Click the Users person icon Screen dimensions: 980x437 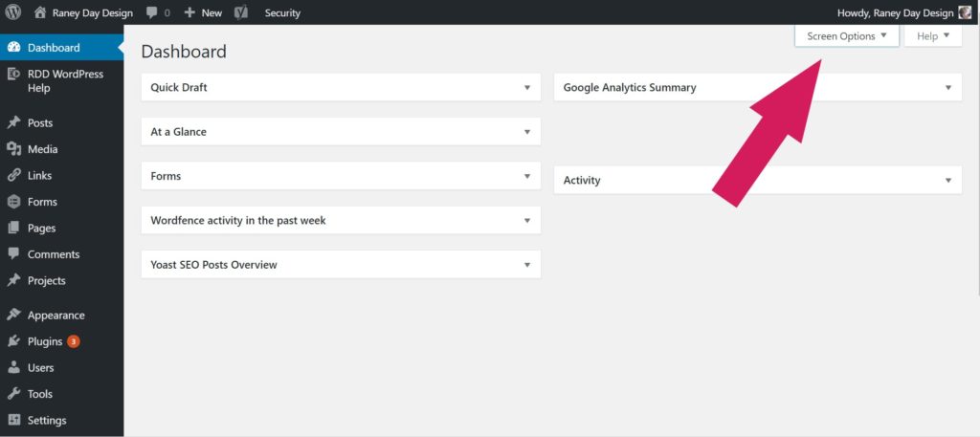pyautogui.click(x=13, y=367)
